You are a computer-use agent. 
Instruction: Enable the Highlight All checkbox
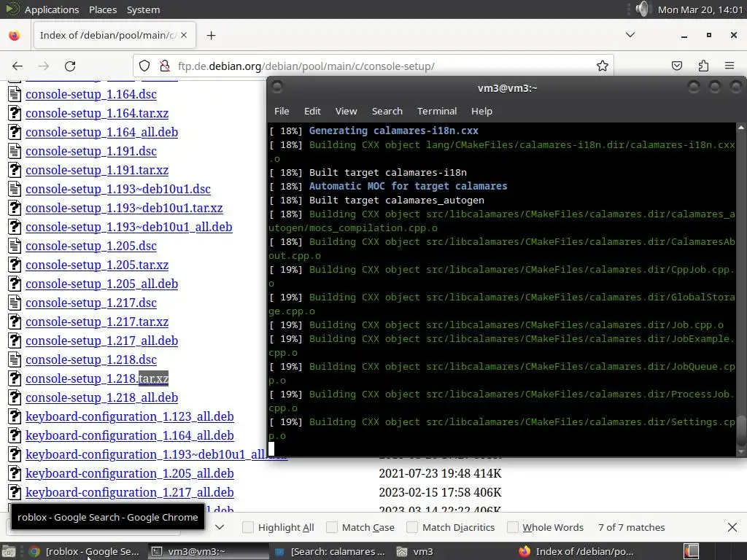pos(248,527)
